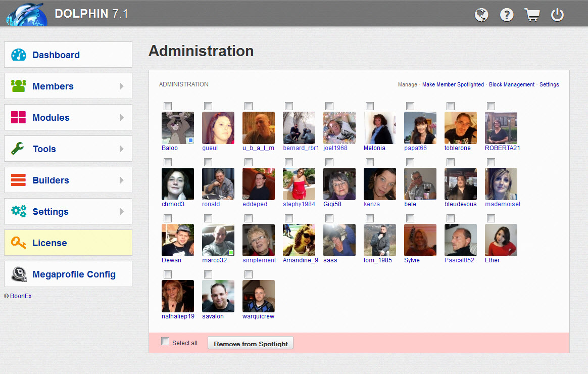This screenshot has width=588, height=374.
Task: Click the Dolphin logo icon
Action: pyautogui.click(x=27, y=14)
